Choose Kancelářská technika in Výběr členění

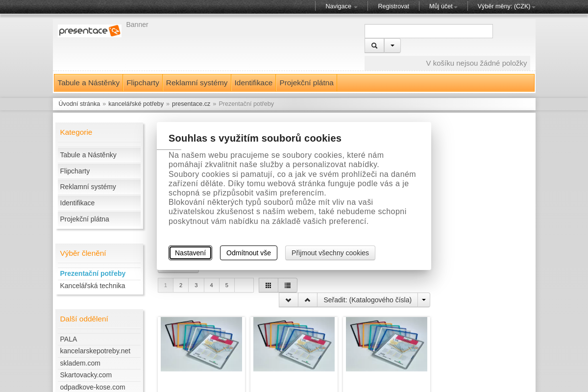93,286
